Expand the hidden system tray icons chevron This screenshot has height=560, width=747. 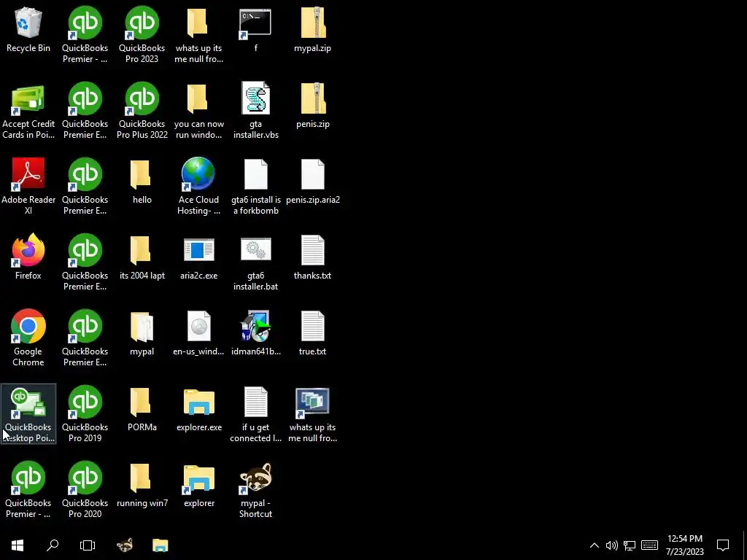click(x=594, y=545)
